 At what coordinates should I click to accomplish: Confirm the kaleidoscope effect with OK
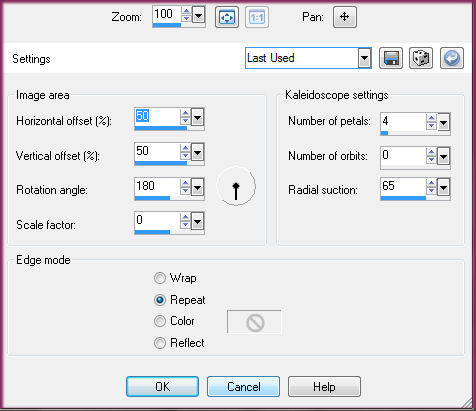tap(162, 387)
